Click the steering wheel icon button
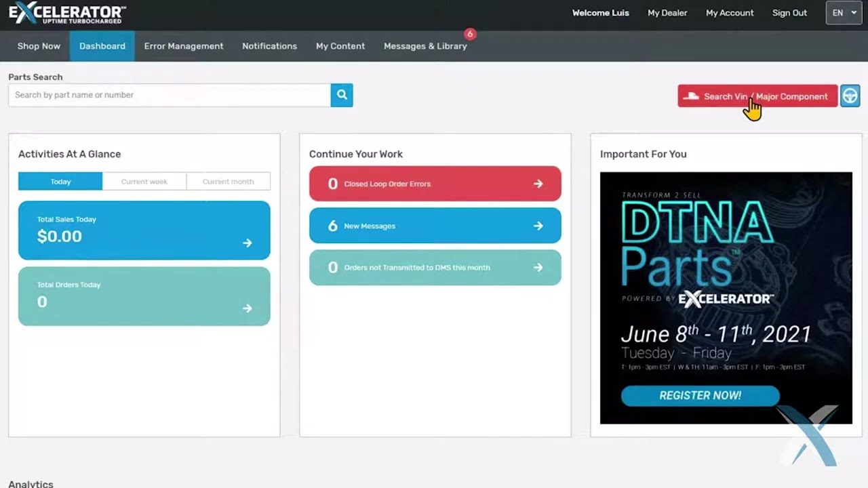 tap(850, 96)
